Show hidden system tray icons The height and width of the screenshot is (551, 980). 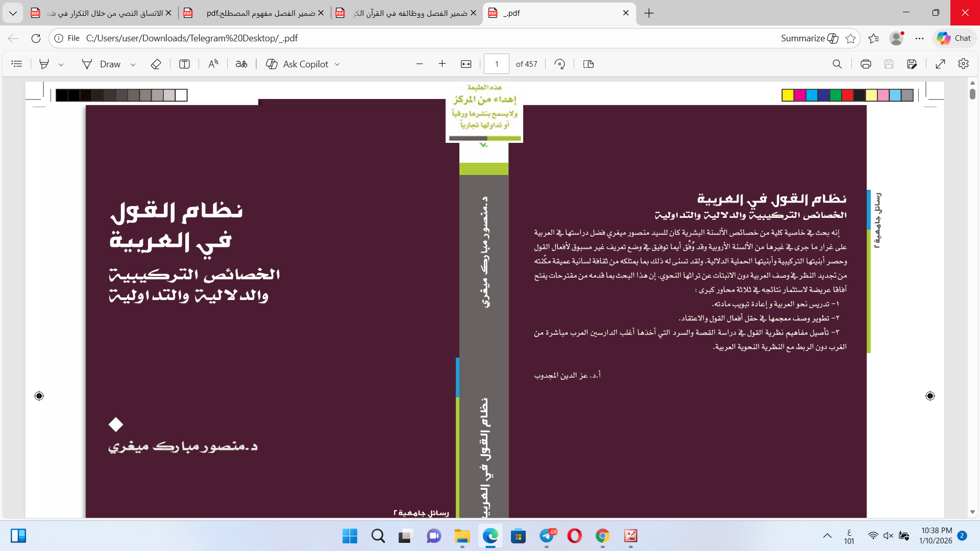827,536
